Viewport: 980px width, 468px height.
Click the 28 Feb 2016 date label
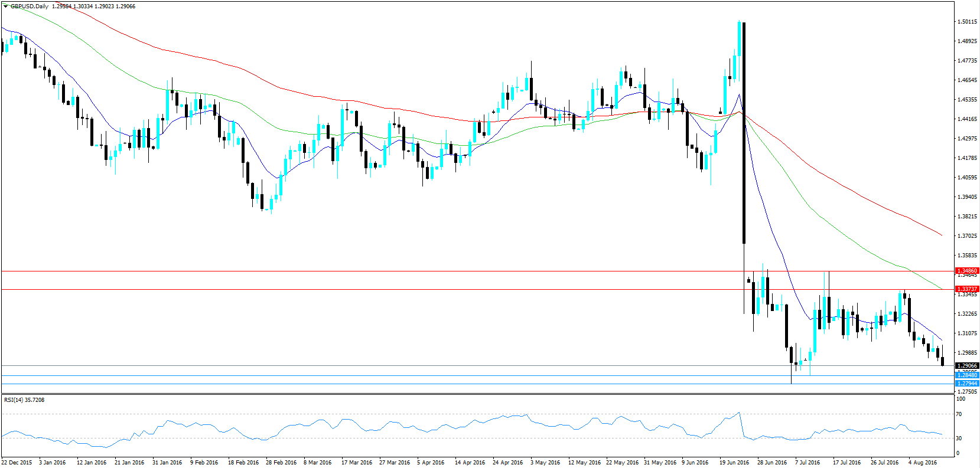281,463
